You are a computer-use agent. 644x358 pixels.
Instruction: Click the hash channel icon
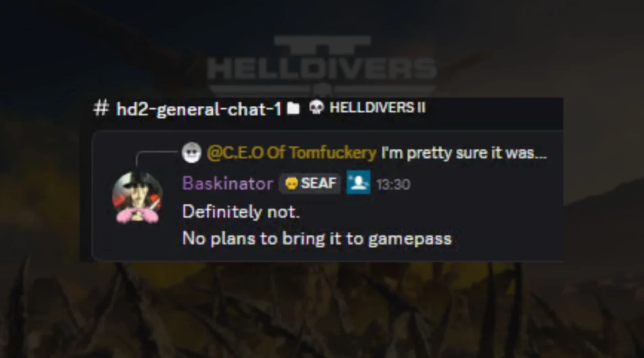click(x=101, y=108)
